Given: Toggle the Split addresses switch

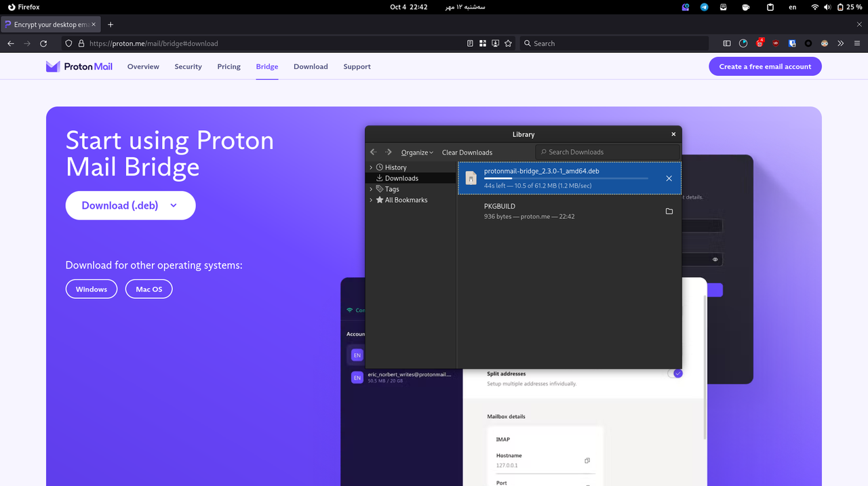Looking at the screenshot, I should coord(675,373).
